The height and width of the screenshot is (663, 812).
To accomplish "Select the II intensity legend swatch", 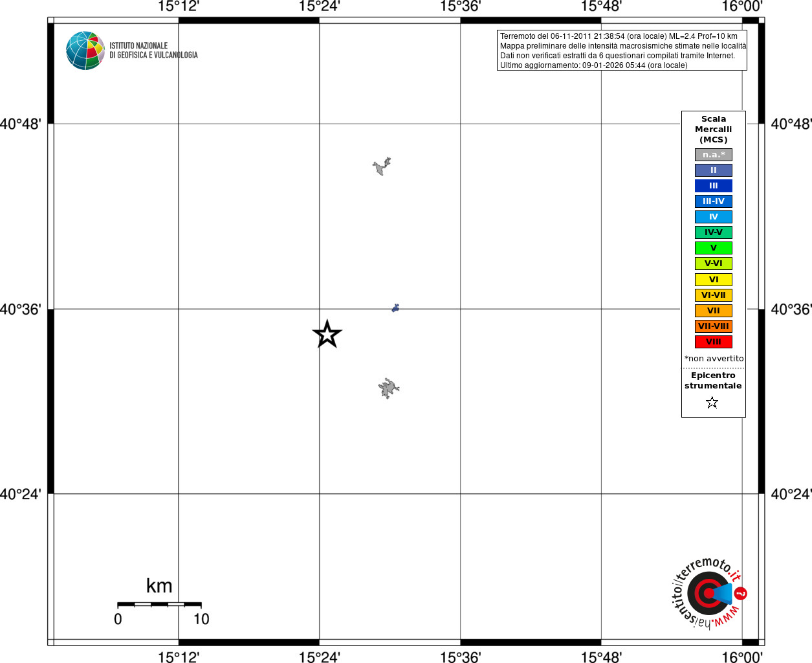I will click(x=714, y=170).
